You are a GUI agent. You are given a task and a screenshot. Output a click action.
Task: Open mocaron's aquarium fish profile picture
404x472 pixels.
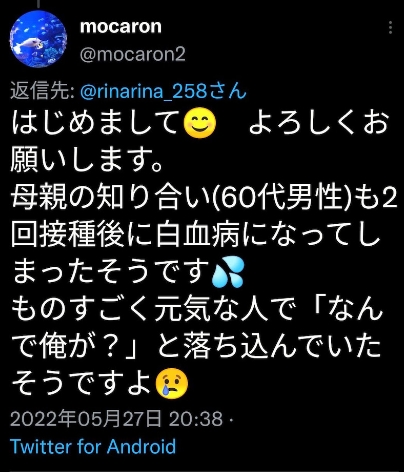[38, 39]
